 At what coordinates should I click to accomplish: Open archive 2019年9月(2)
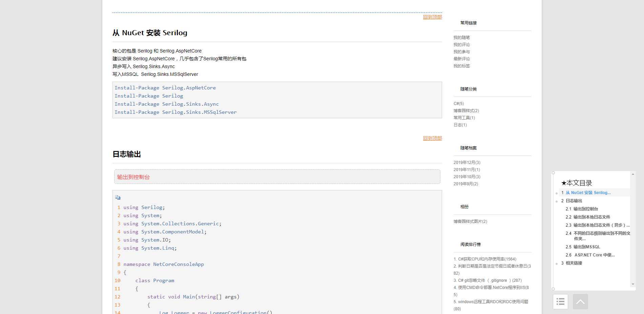click(466, 184)
